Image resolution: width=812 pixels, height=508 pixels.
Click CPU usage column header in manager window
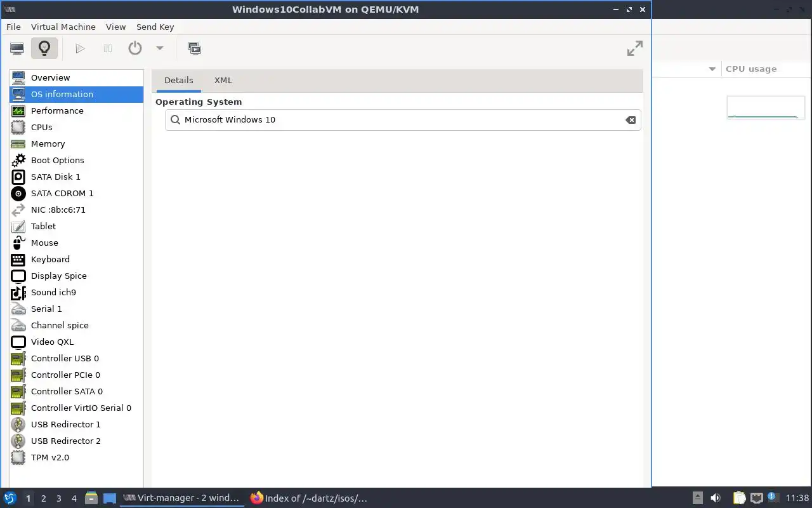click(766, 69)
